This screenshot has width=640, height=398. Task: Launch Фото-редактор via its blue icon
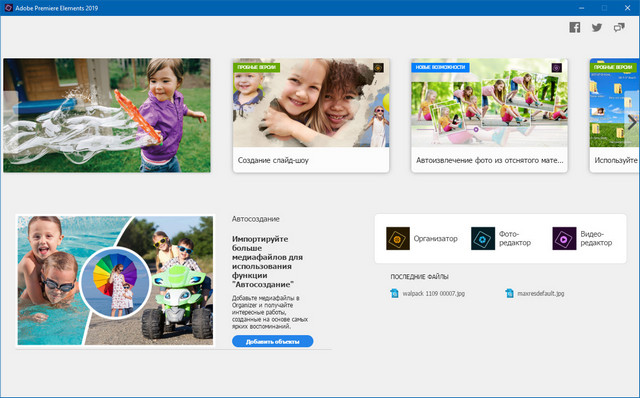(x=483, y=238)
